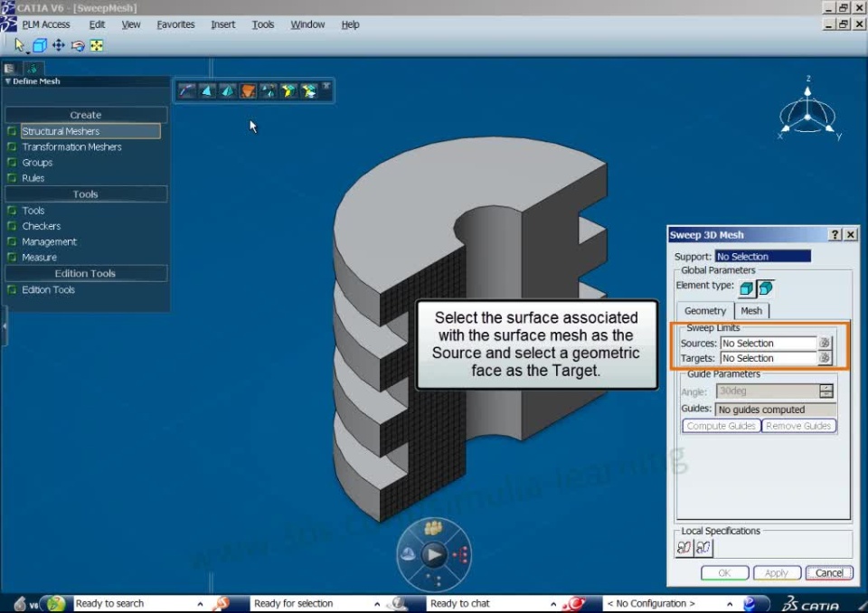Select the tetrahedron mesh tool

tap(228, 90)
